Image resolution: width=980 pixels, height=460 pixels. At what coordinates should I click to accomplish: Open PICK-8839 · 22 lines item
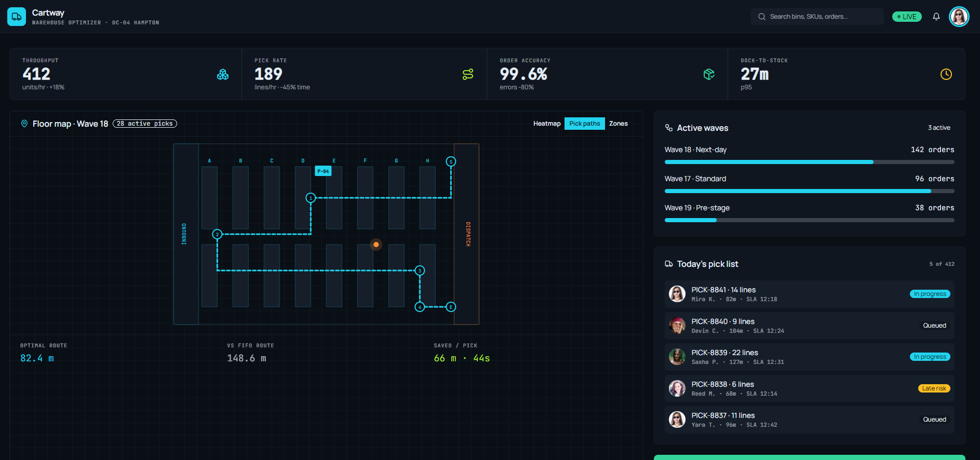pyautogui.click(x=809, y=357)
